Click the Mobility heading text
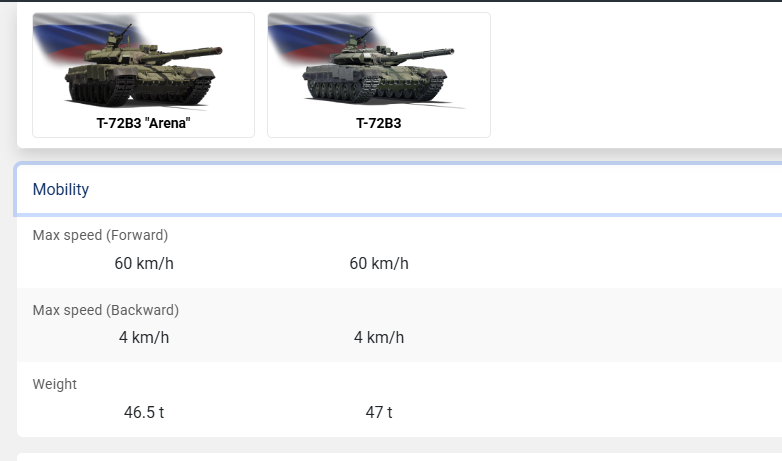This screenshot has height=461, width=782. (61, 190)
